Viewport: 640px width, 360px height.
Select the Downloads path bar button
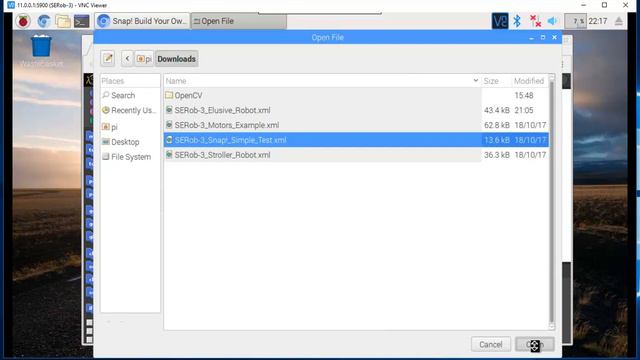coord(176,59)
